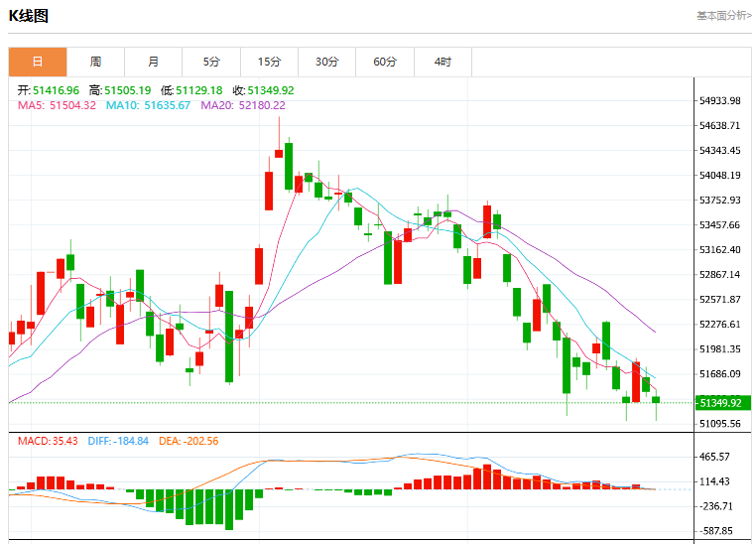This screenshot has width=756, height=544.
Task: Click the last green candlestick on the chart
Action: 656,400
